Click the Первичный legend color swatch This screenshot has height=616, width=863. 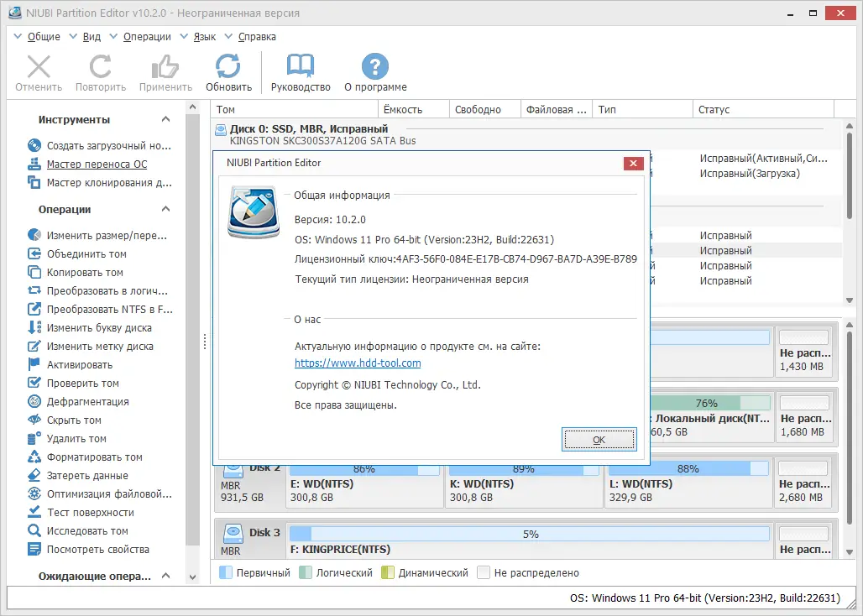(227, 572)
